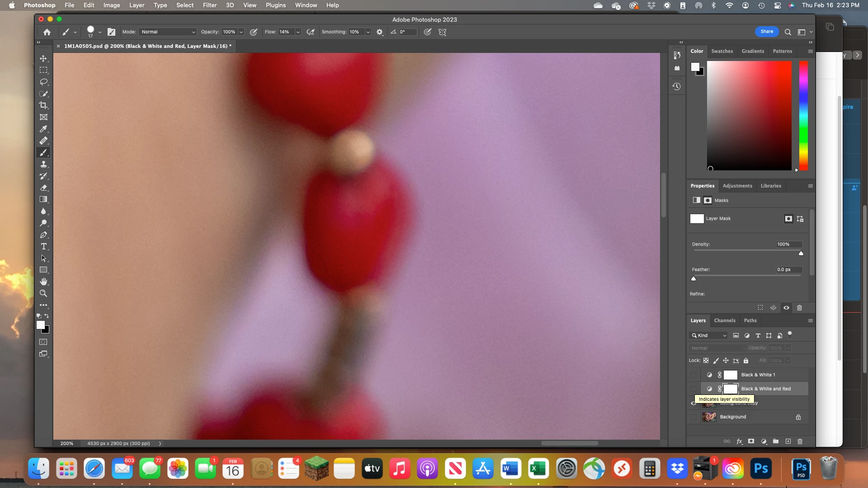Select the Horizontal Type tool
868x488 pixels.
(43, 247)
